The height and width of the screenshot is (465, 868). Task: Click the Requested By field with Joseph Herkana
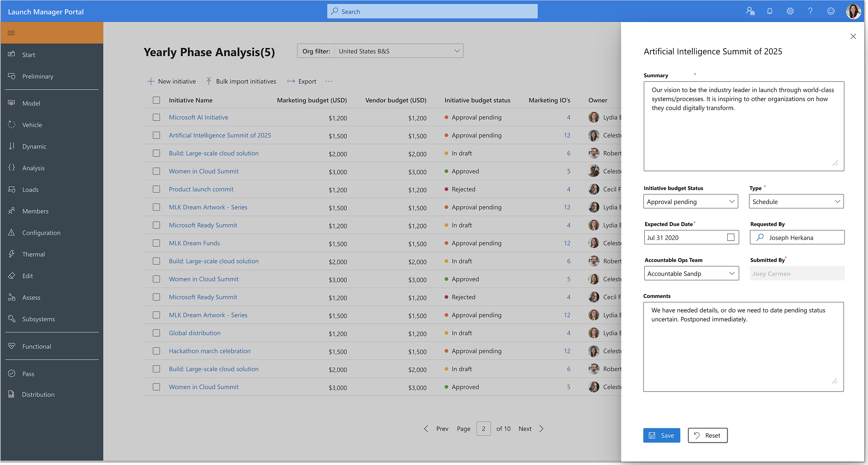pyautogui.click(x=797, y=237)
